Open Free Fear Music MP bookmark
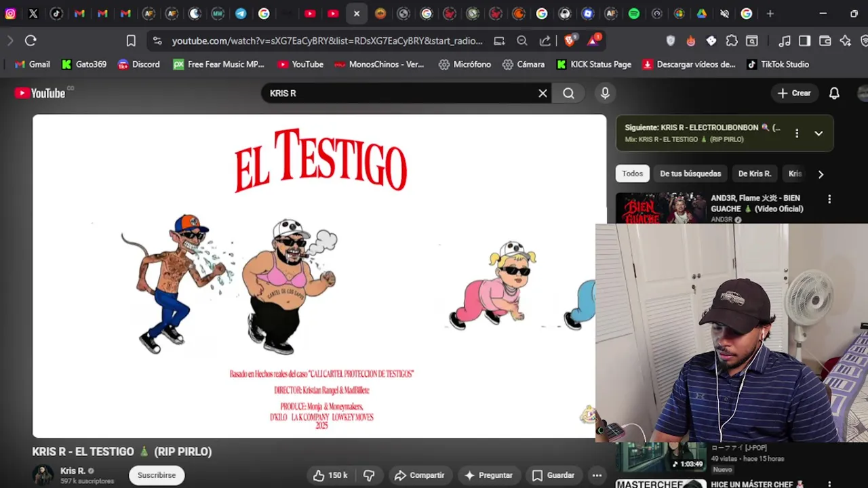This screenshot has height=488, width=868. (x=218, y=64)
